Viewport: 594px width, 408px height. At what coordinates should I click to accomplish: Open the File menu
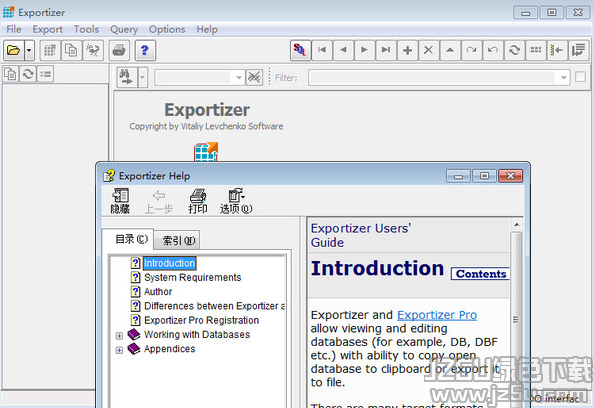point(14,29)
